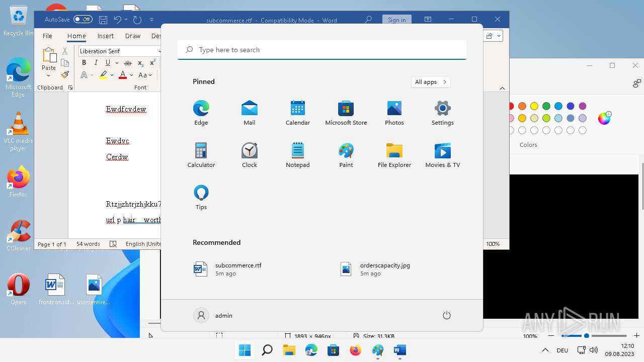644x362 pixels.
Task: Click Undo in Word quick access toolbar
Action: (x=117, y=20)
